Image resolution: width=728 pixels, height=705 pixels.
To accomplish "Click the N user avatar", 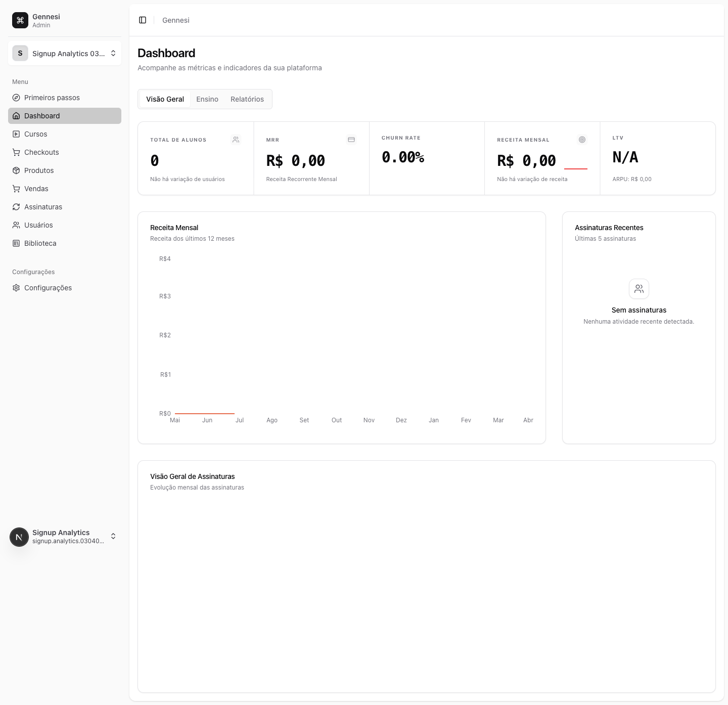I will pos(19,537).
